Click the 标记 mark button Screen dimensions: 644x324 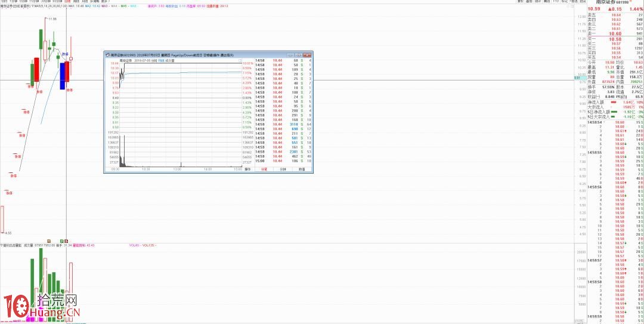coord(564,2)
